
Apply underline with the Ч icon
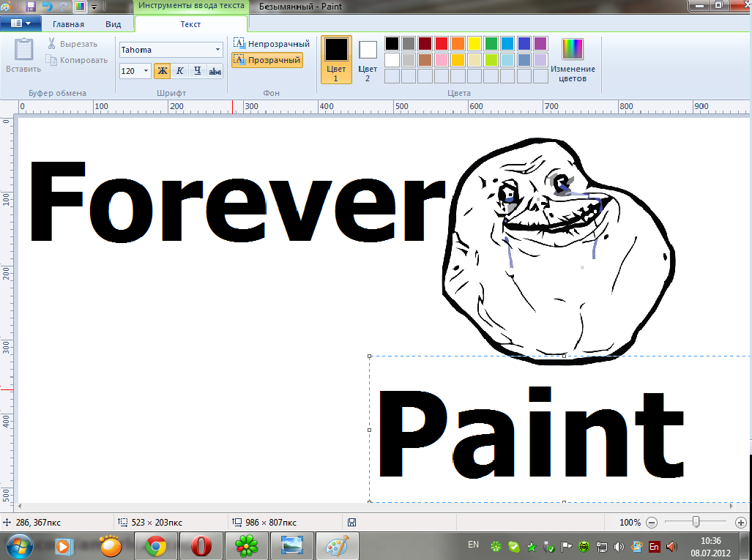[x=198, y=71]
